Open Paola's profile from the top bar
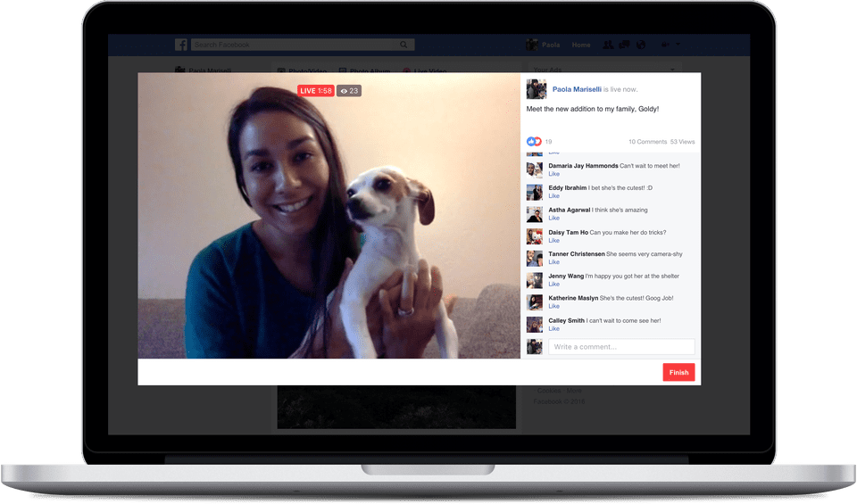Image resolution: width=857 pixels, height=504 pixels. 544,45
